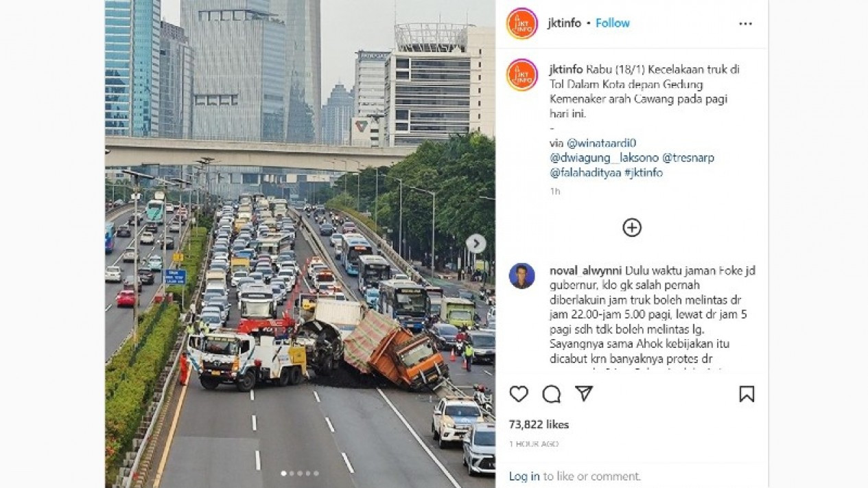868x488 pixels.
Task: Follow the jktinfo account
Action: pos(613,23)
